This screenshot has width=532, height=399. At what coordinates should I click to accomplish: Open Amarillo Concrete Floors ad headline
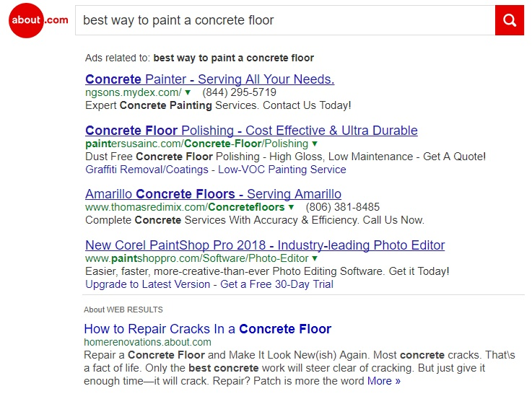point(213,194)
